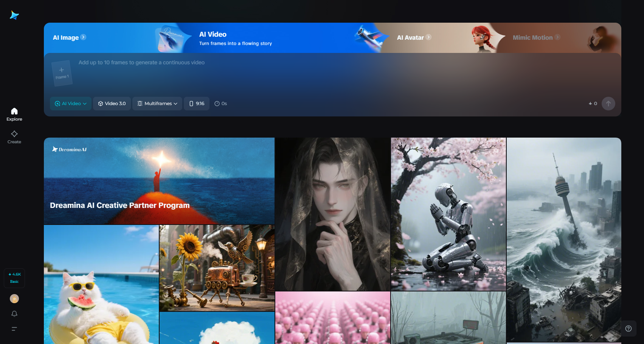Open the AI Video mode dropdown
The image size is (644, 344).
(x=70, y=103)
